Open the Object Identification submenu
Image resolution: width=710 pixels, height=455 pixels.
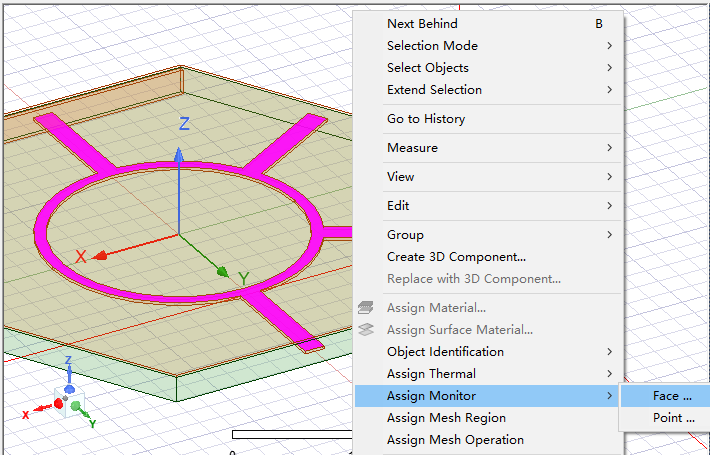coord(445,352)
